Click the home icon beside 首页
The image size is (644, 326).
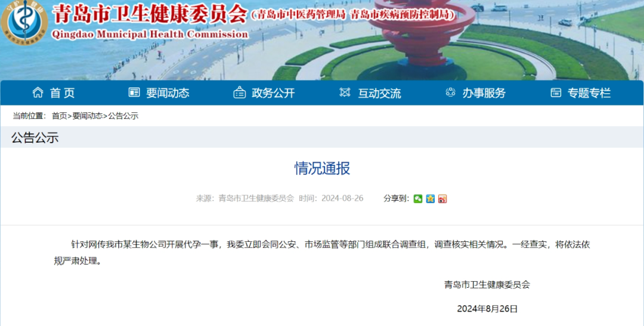pos(38,93)
